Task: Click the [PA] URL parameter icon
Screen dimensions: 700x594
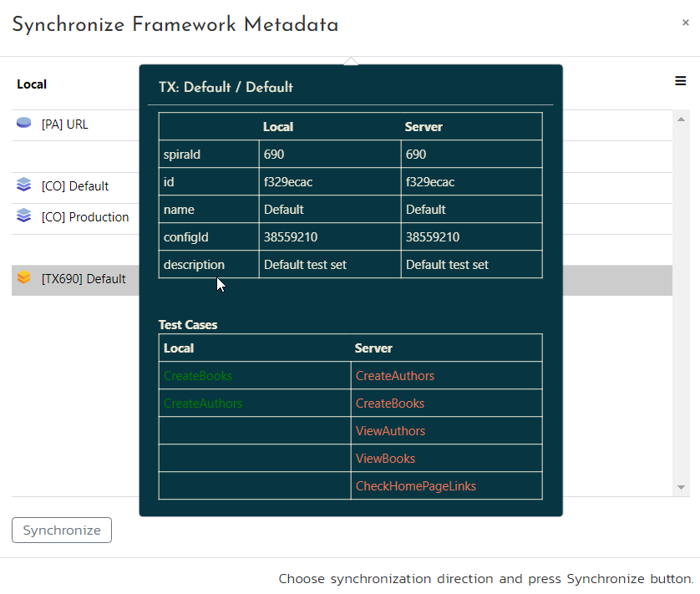Action: tap(23, 124)
